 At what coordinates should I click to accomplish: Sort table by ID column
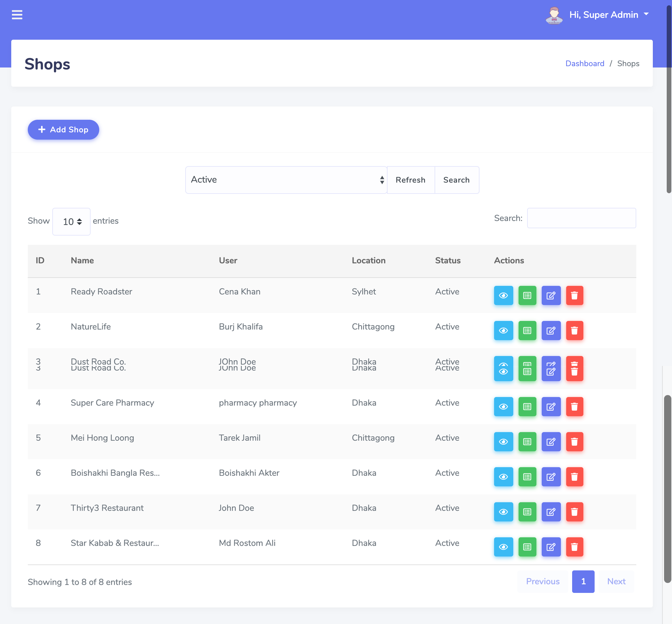click(40, 260)
